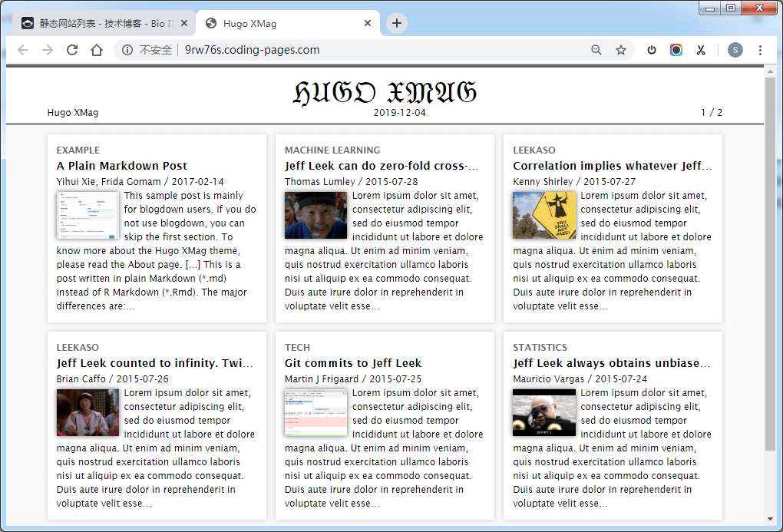Open Git commits to Jeff Leek post
The image size is (783, 532).
pos(353,363)
